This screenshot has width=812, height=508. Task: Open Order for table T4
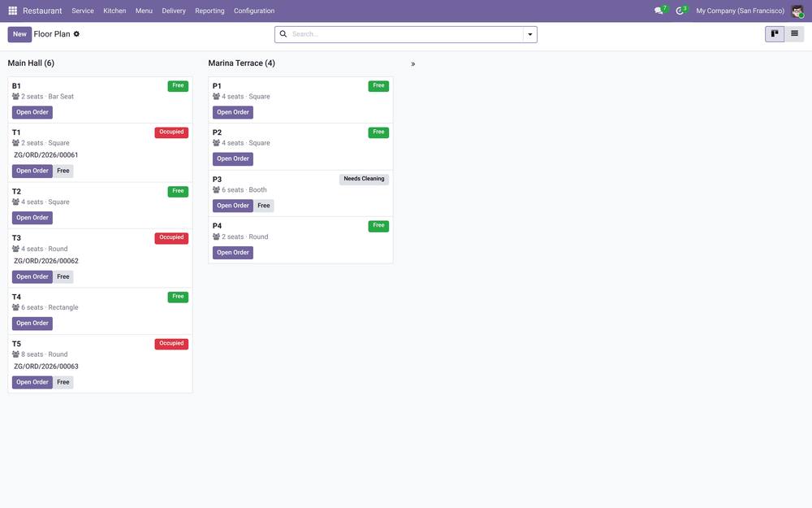pyautogui.click(x=32, y=323)
